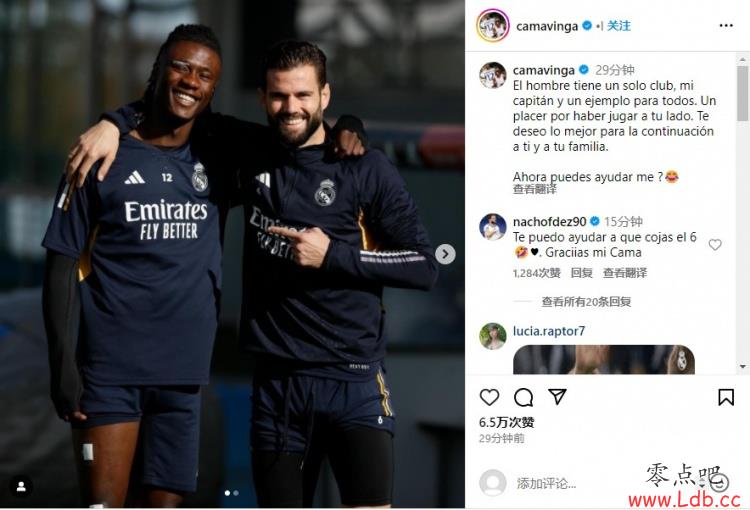Image resolution: width=750 pixels, height=510 pixels.
Task: View the 6.5万次赞 likes list
Action: 506,422
